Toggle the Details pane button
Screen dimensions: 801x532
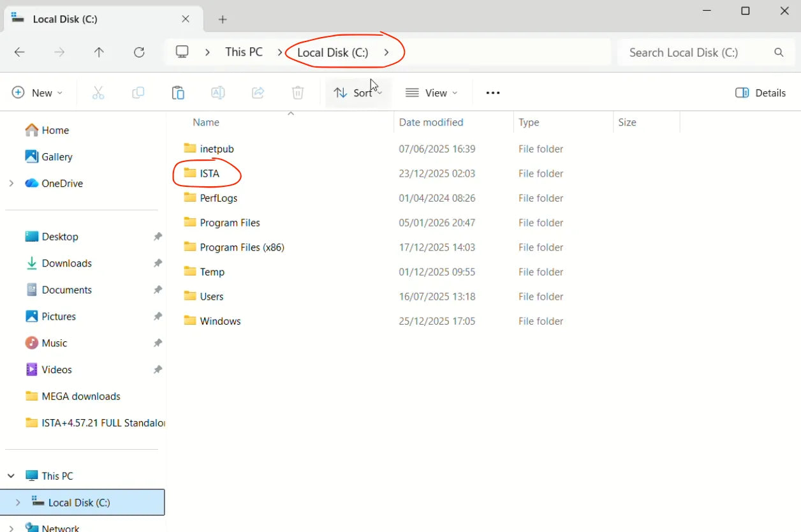tap(760, 92)
